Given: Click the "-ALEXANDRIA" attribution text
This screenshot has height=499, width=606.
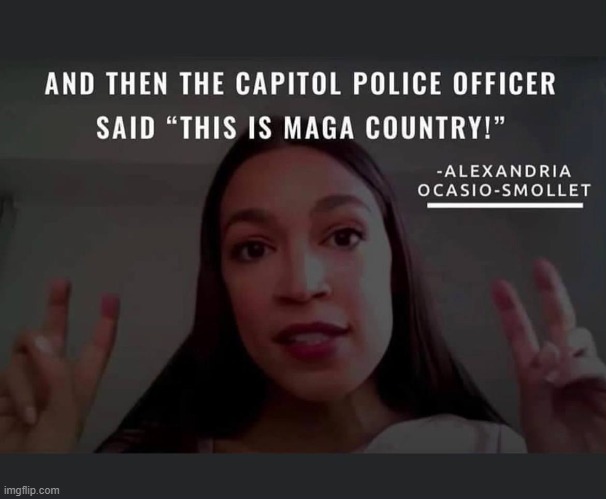Looking at the screenshot, I should coord(504,171).
